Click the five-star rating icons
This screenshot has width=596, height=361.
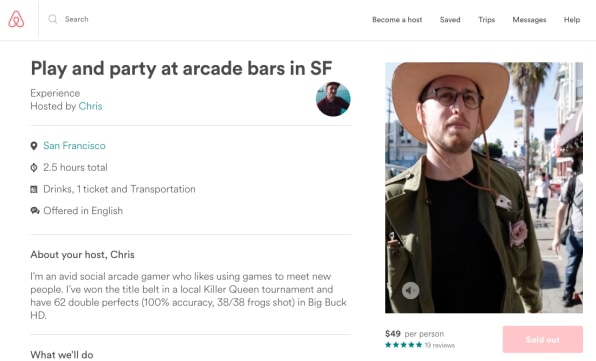403,345
